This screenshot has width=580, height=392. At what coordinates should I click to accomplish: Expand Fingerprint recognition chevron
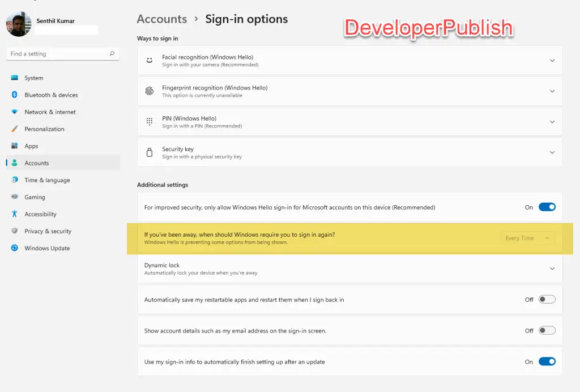(x=552, y=91)
